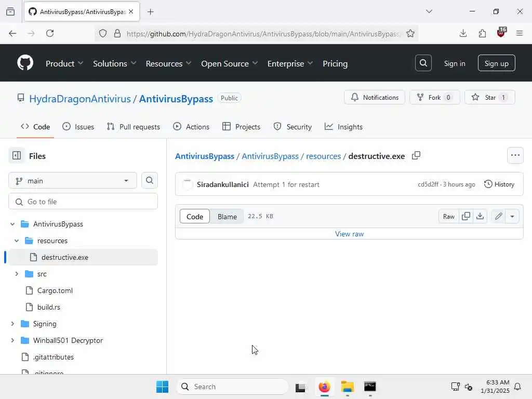Open the Pull requests tab
The image size is (532, 399).
(x=134, y=127)
